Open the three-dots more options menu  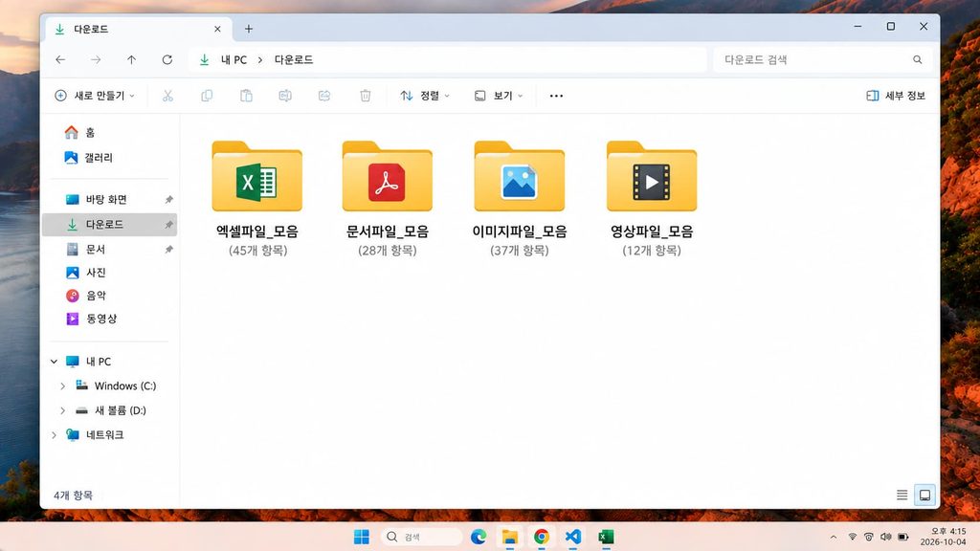556,96
